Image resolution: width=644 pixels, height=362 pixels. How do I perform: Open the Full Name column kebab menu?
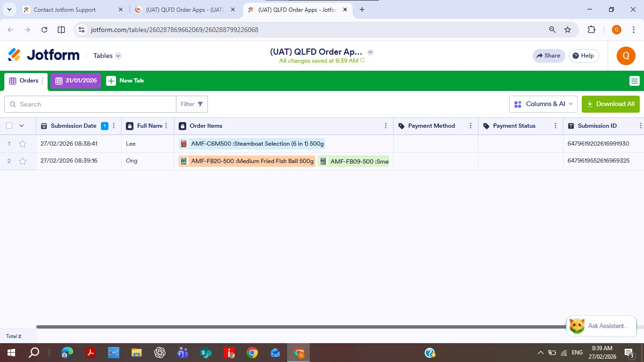tap(166, 126)
